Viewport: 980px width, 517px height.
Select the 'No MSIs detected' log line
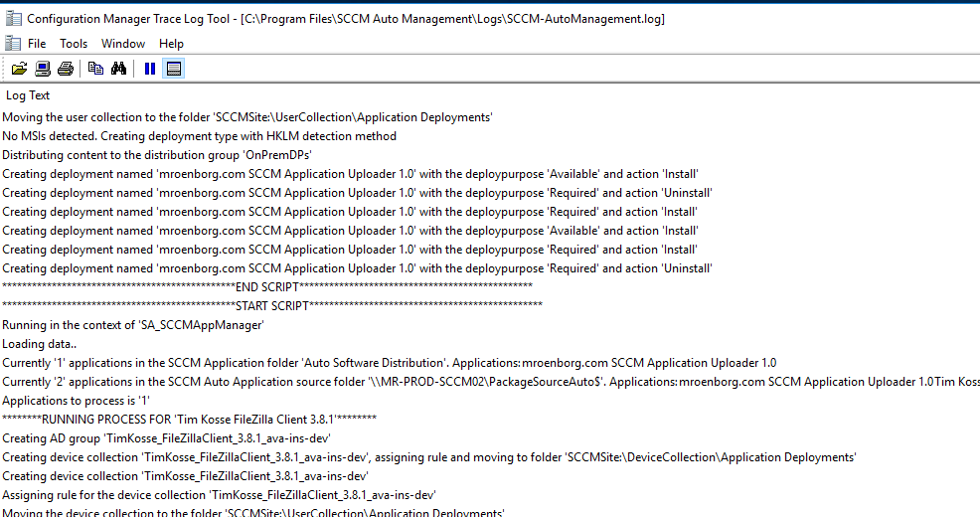point(200,136)
